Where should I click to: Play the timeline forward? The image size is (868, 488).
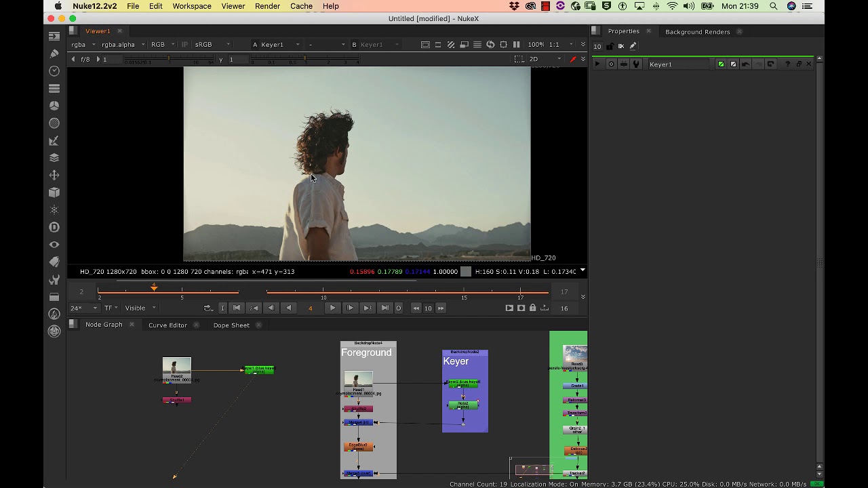332,308
